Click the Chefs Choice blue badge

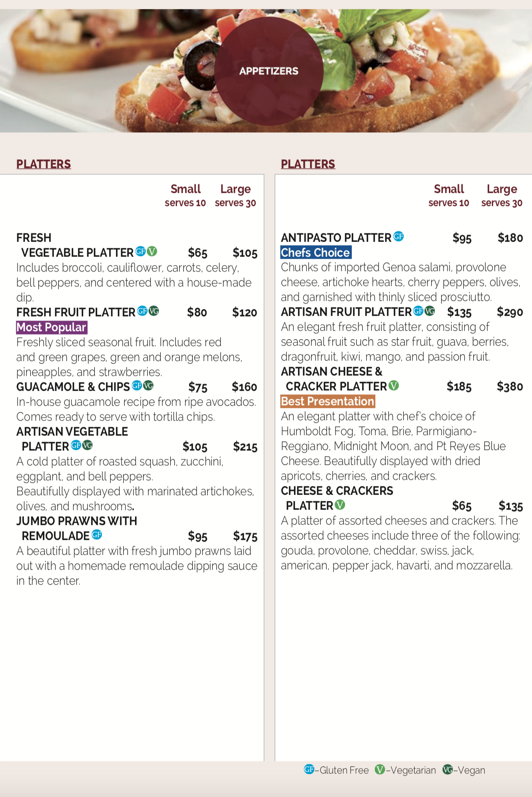point(316,252)
